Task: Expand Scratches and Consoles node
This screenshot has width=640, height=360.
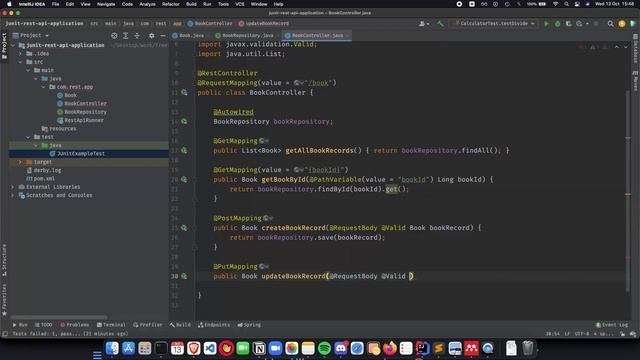Action: click(13, 196)
